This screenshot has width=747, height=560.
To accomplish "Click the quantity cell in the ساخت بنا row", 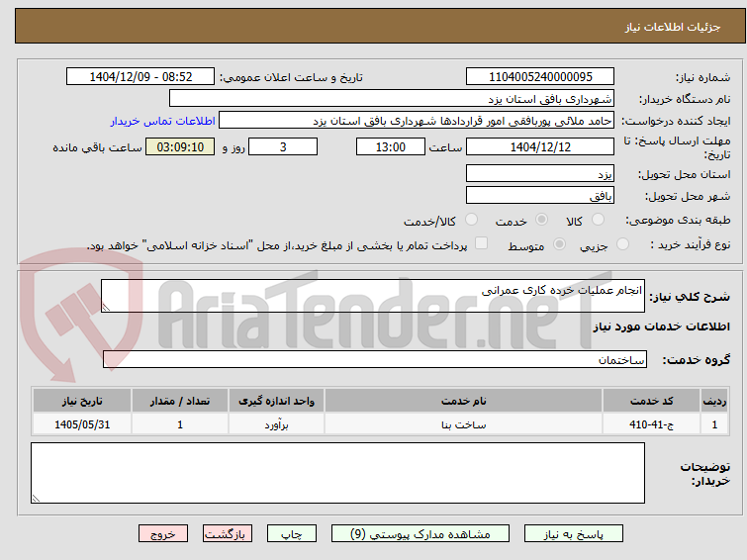I will coord(180,424).
